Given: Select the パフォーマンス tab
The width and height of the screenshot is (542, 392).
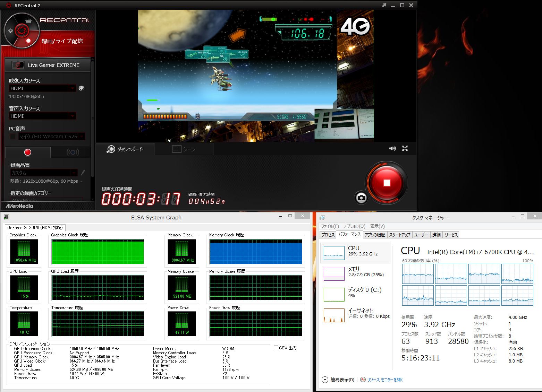Looking at the screenshot, I should pos(349,234).
